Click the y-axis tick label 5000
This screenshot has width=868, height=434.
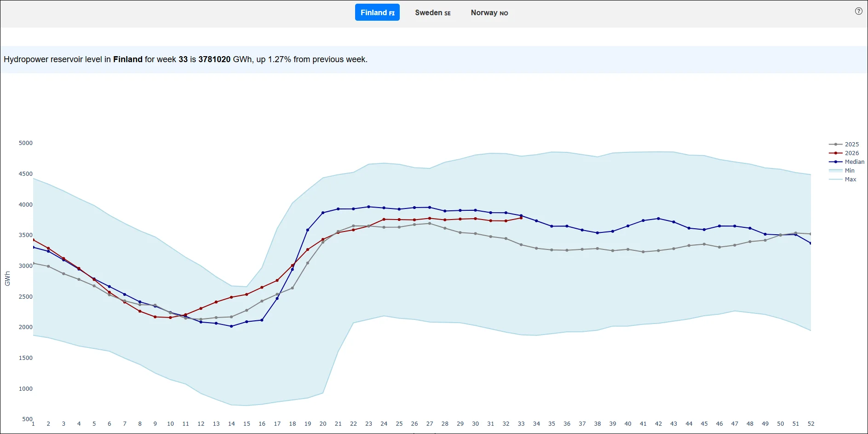click(26, 143)
